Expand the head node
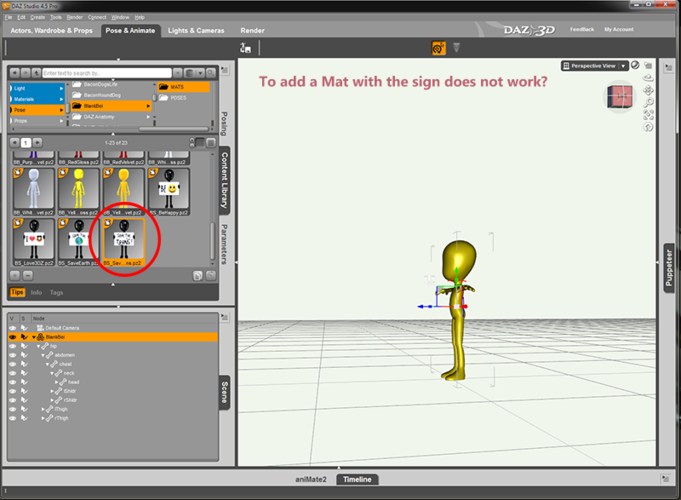Image resolution: width=681 pixels, height=500 pixels. click(56, 382)
